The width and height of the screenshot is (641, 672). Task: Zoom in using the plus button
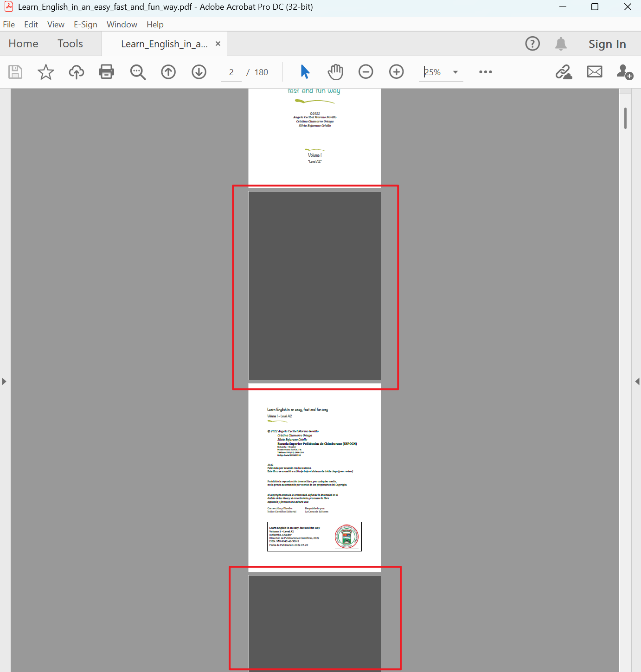(396, 72)
